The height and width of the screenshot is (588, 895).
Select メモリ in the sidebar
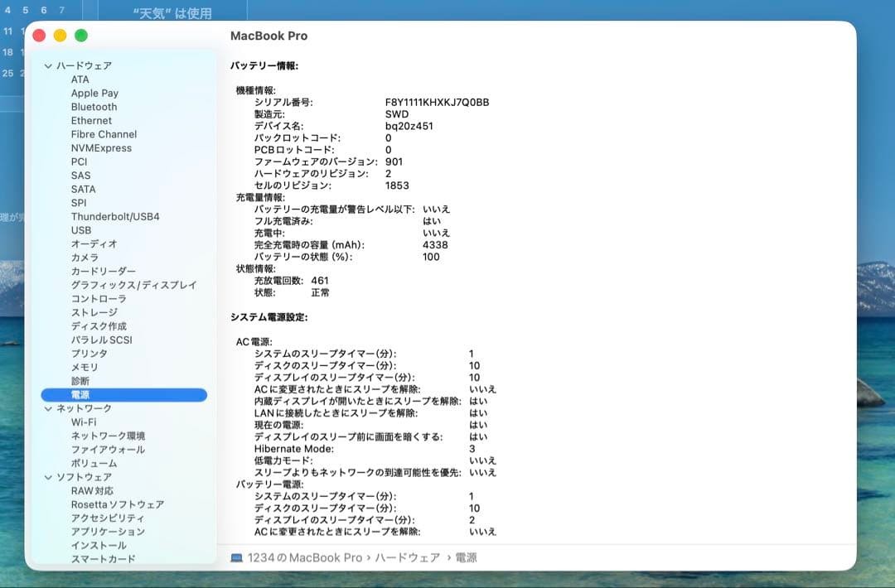click(x=85, y=367)
